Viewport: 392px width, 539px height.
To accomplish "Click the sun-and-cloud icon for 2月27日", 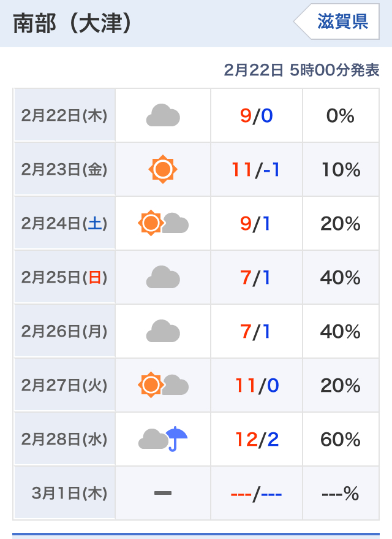I will pos(163,385).
